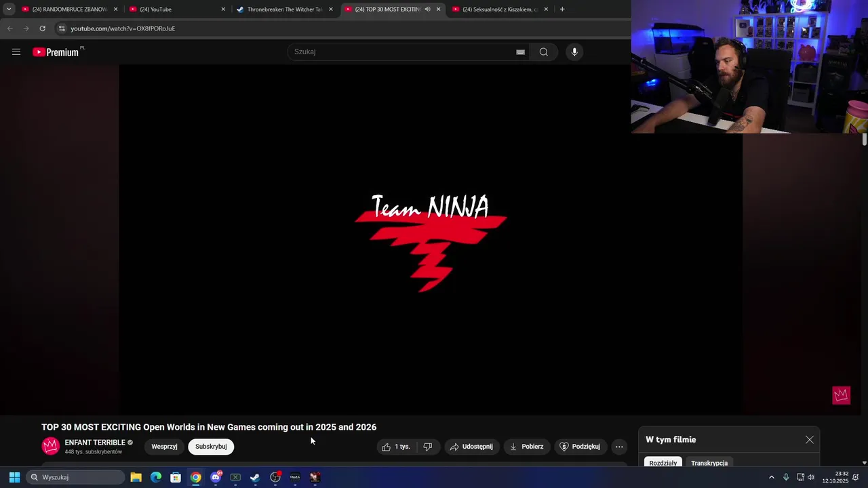Select the Rozdziały tab in side panel
Viewport: 868px width, 488px height.
click(663, 463)
